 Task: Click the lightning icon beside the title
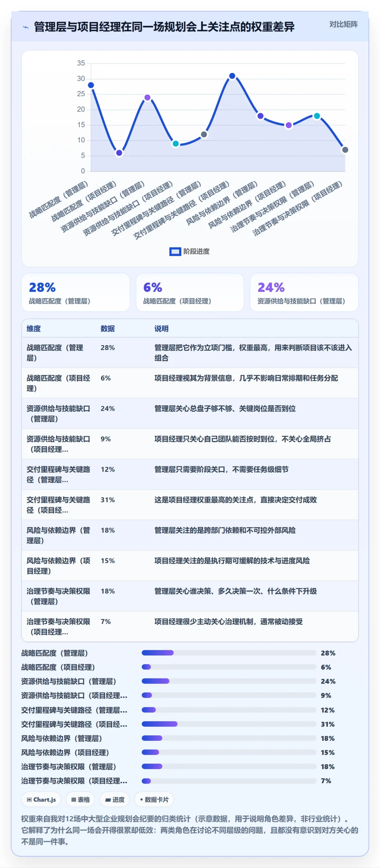26,27
